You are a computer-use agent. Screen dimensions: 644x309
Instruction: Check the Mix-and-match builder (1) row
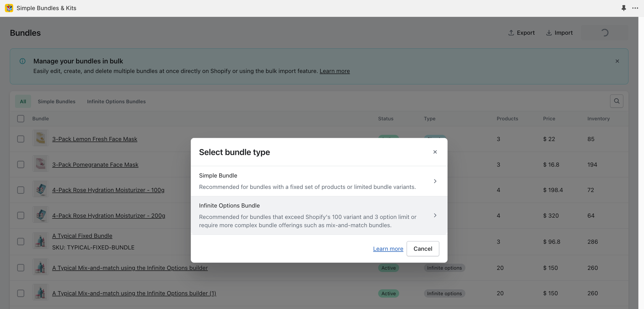click(x=21, y=294)
